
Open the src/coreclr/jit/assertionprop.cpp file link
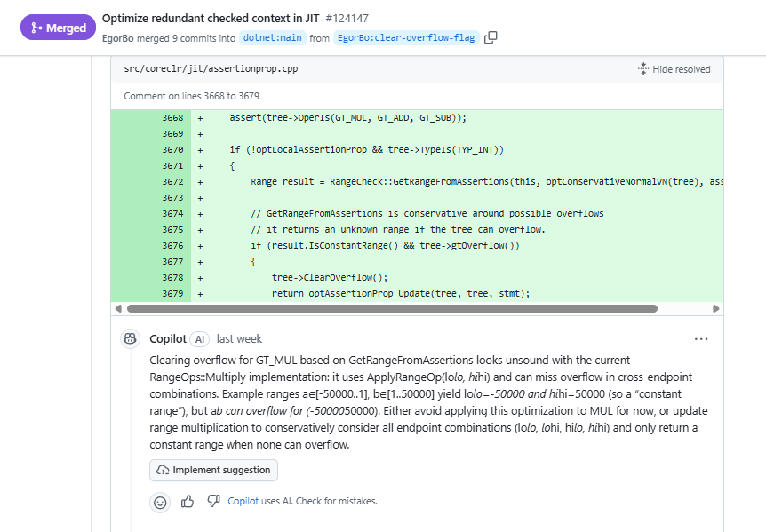(x=211, y=68)
